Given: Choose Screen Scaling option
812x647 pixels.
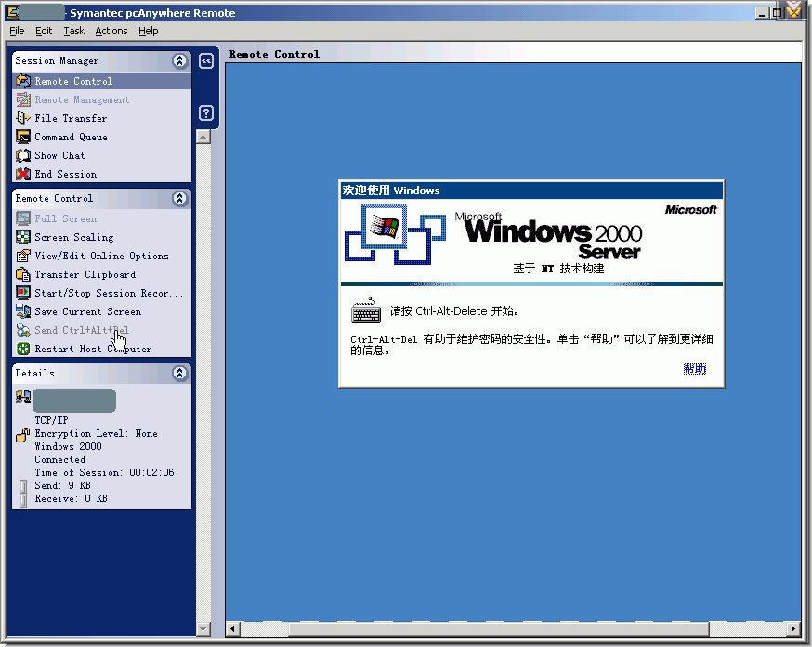Looking at the screenshot, I should click(74, 237).
